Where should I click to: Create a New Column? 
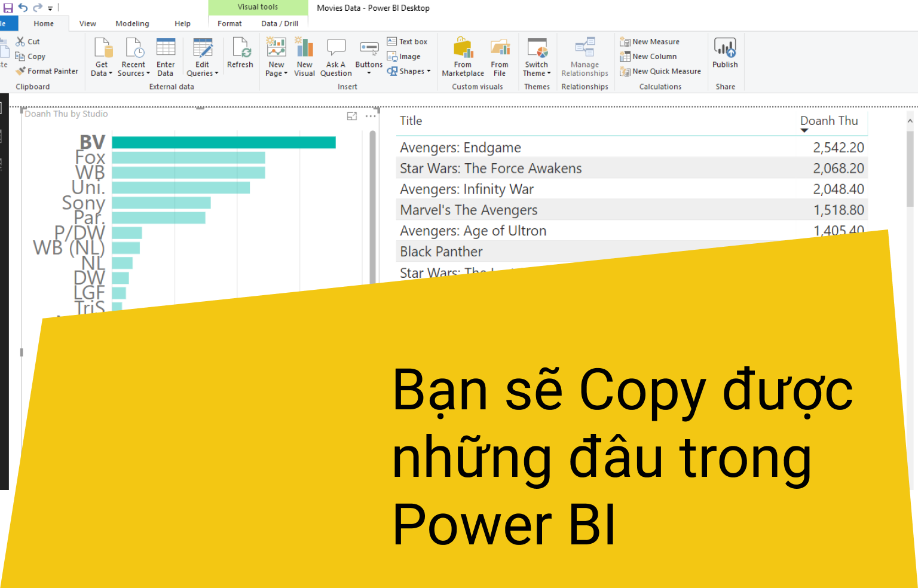pyautogui.click(x=648, y=56)
